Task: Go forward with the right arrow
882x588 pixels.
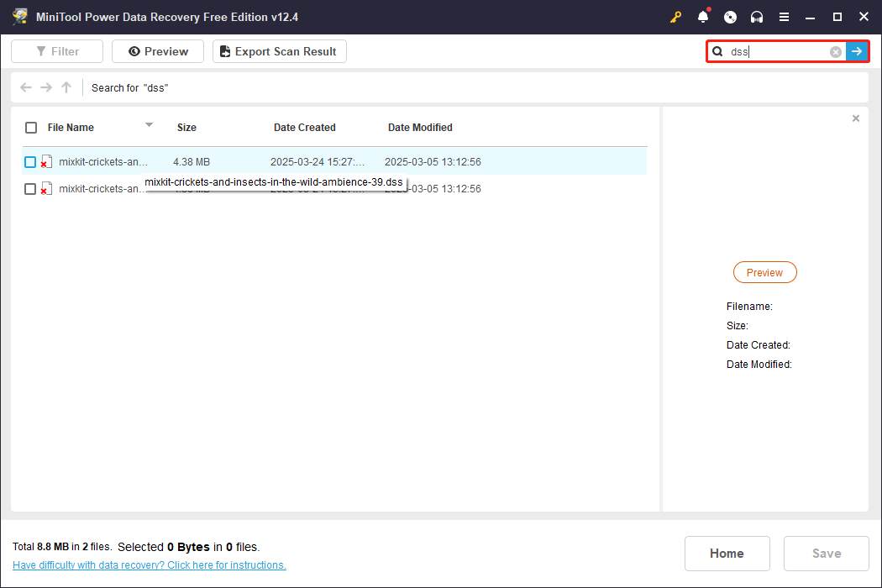Action: 46,87
